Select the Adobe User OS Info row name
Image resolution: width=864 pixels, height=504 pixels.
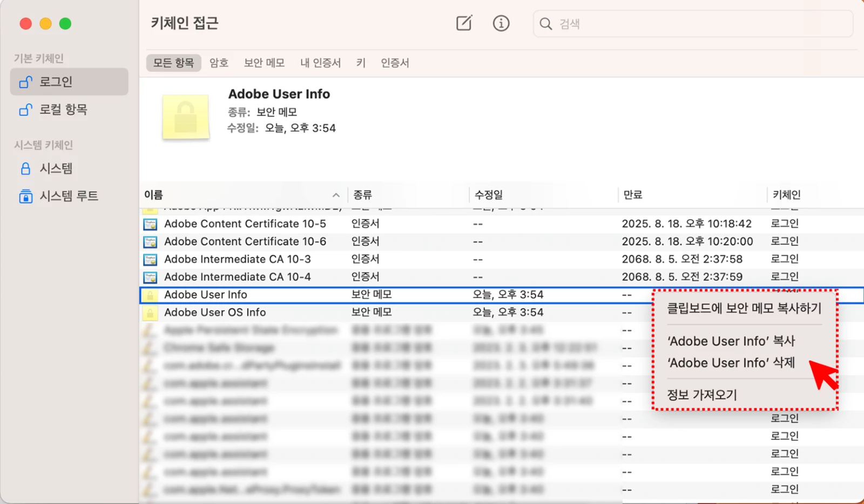point(215,312)
